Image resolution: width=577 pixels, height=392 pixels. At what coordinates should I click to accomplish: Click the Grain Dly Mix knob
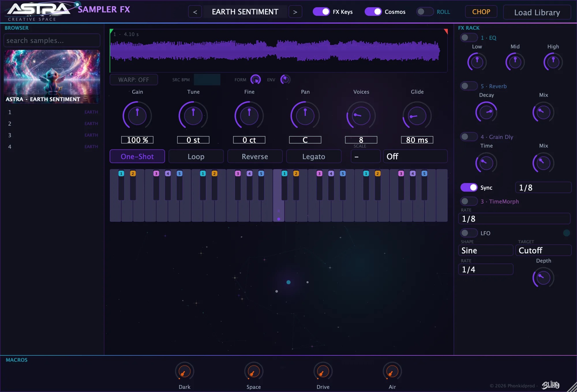coord(543,163)
